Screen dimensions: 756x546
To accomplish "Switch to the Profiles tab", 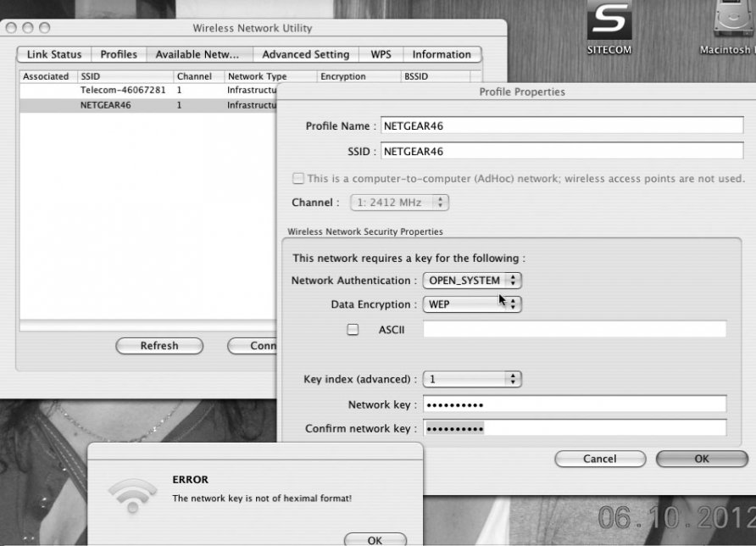I will point(119,54).
